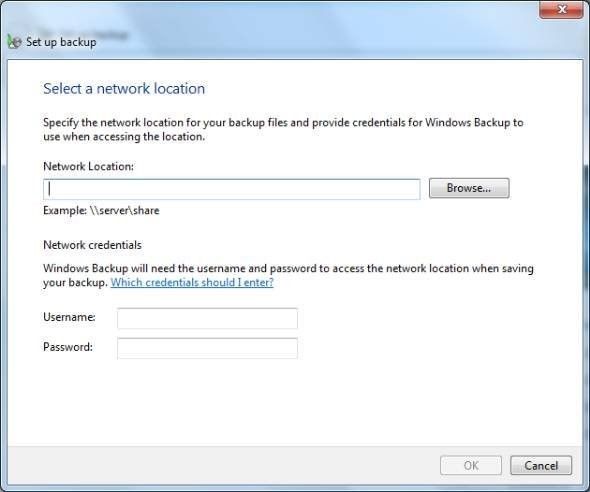Cancel the network location dialog
This screenshot has width=590, height=492.
(541, 466)
